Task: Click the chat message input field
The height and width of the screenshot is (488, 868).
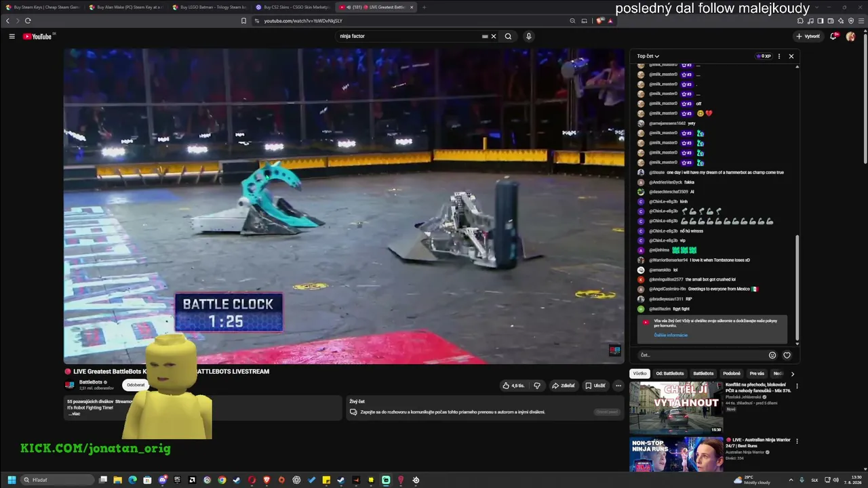Action: 701,355
